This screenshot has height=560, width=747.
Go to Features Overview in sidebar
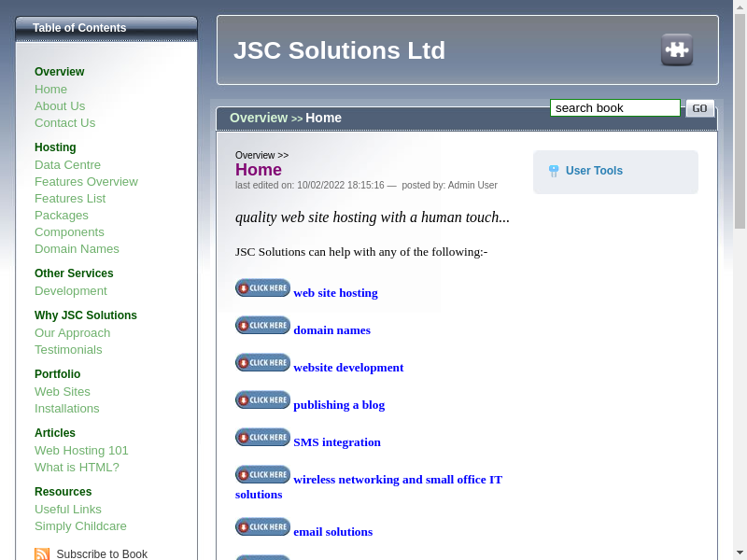(x=86, y=182)
